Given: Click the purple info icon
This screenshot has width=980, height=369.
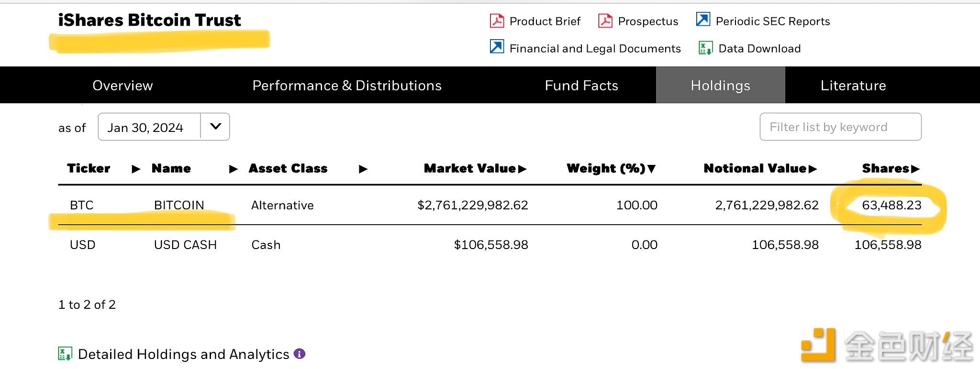Looking at the screenshot, I should pyautogui.click(x=300, y=354).
